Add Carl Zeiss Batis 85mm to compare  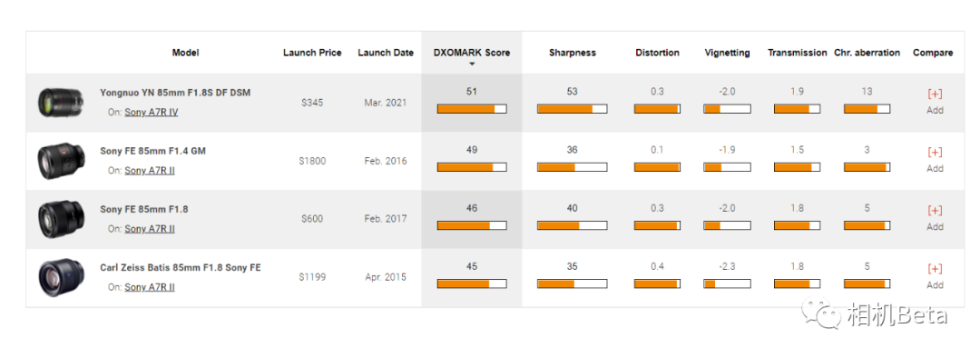tap(935, 276)
